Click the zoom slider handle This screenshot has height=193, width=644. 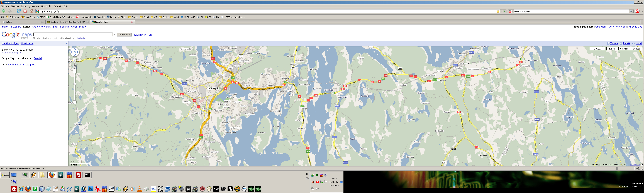pyautogui.click(x=75, y=84)
